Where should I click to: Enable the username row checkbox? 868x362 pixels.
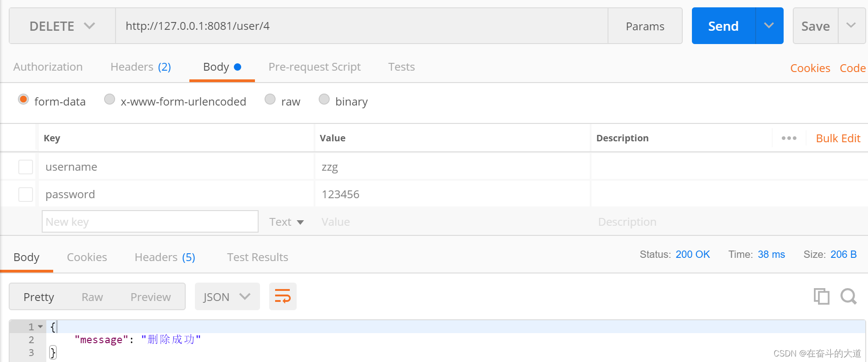[26, 167]
